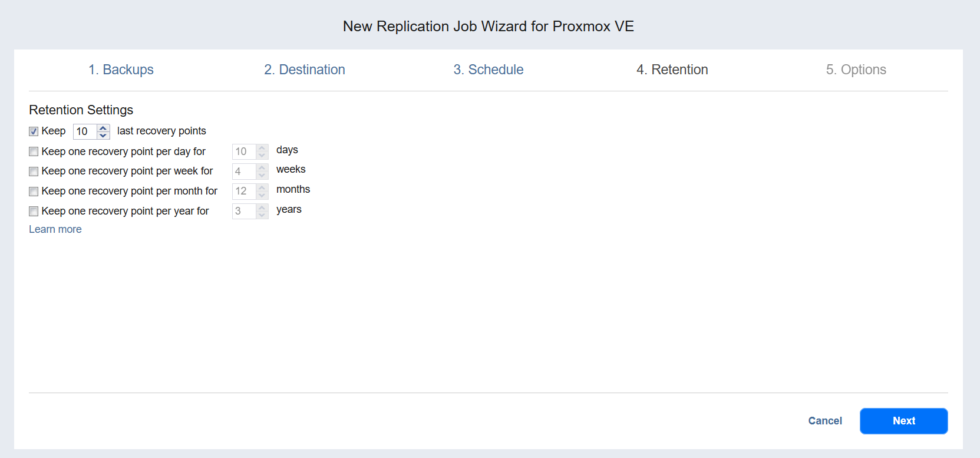This screenshot has height=458, width=980.
Task: Decrease the last recovery points count
Action: point(103,135)
